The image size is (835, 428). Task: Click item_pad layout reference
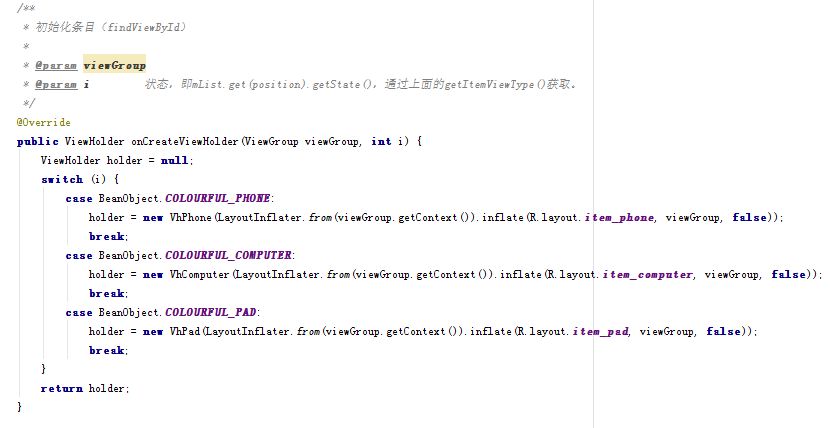pos(601,332)
